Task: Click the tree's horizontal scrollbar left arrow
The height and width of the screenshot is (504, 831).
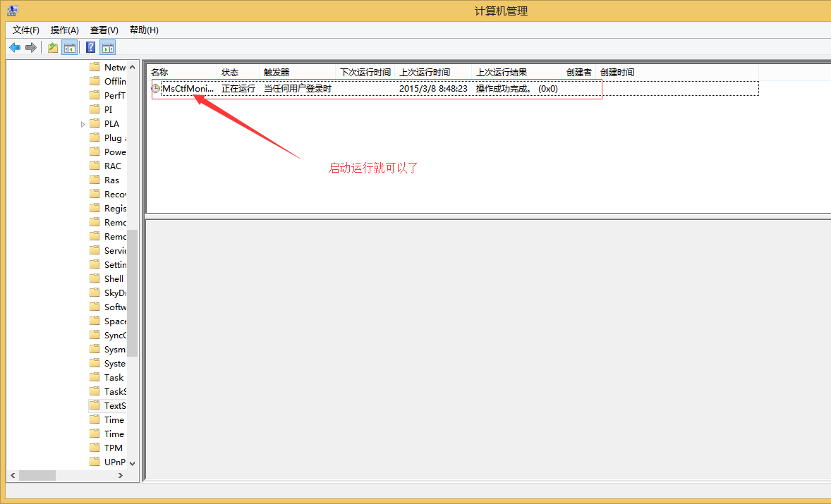Action: coord(13,475)
